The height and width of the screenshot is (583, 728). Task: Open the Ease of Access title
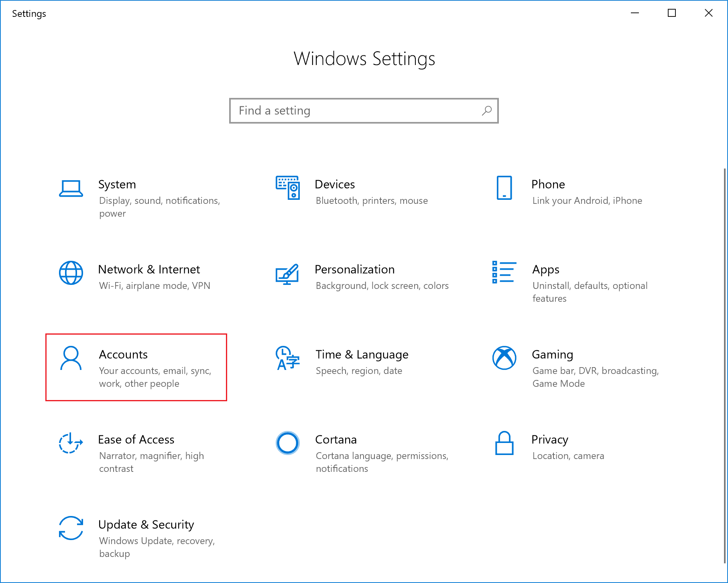point(136,440)
